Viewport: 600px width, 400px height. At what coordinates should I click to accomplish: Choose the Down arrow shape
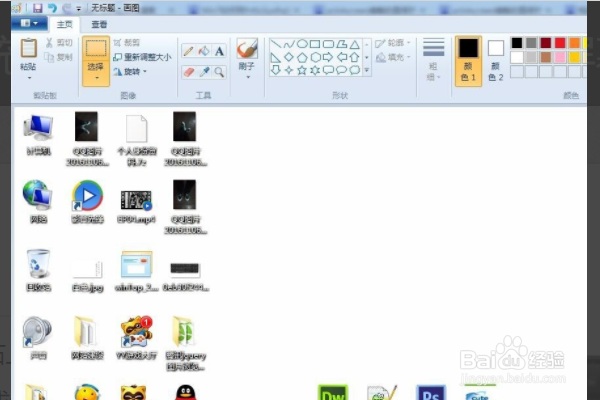coord(276,70)
